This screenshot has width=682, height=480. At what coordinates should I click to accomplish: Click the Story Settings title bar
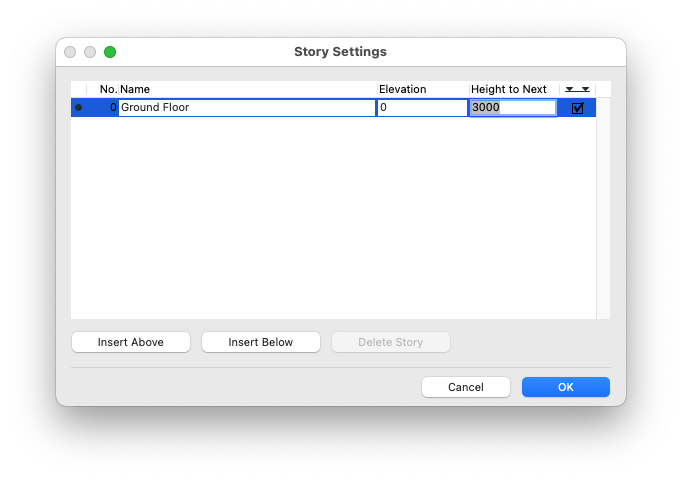[x=340, y=52]
